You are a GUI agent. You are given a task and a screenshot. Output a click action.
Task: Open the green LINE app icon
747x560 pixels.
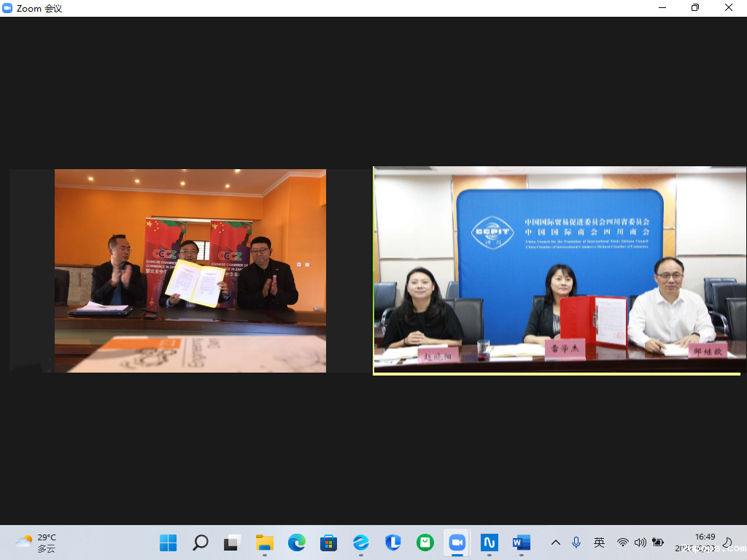click(x=425, y=542)
